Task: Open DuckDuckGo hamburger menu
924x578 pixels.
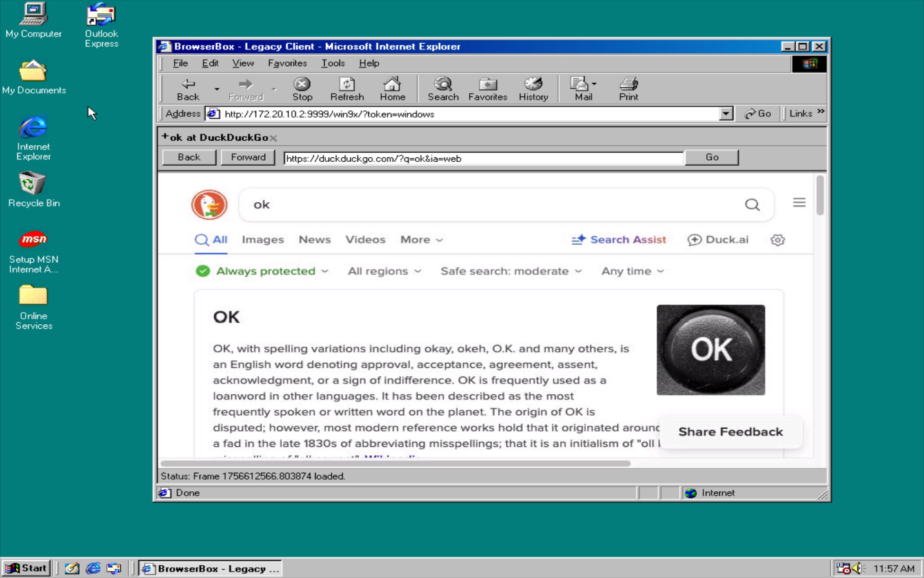Action: 799,202
